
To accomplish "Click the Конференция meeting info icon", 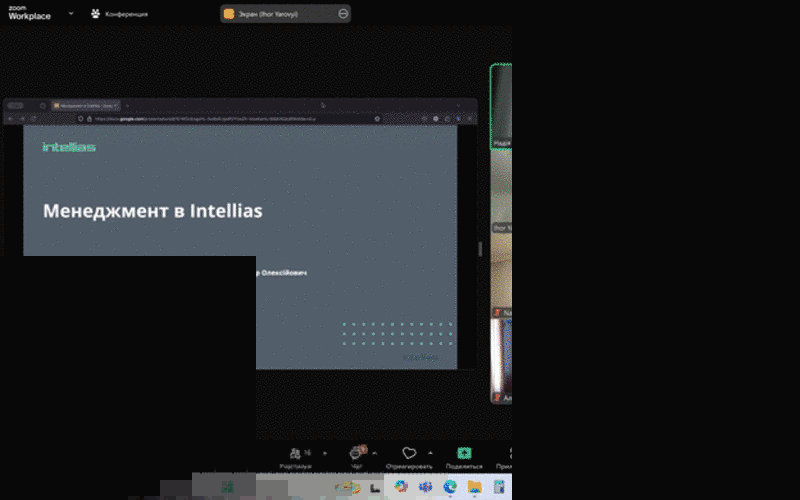I will coord(96,14).
